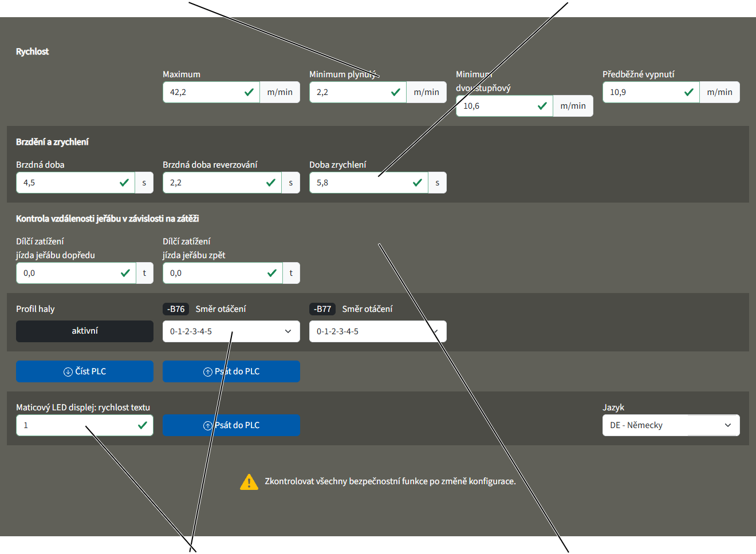The image size is (756, 554).
Task: Open the -B76 Směr otáčení dropdown
Action: click(231, 331)
